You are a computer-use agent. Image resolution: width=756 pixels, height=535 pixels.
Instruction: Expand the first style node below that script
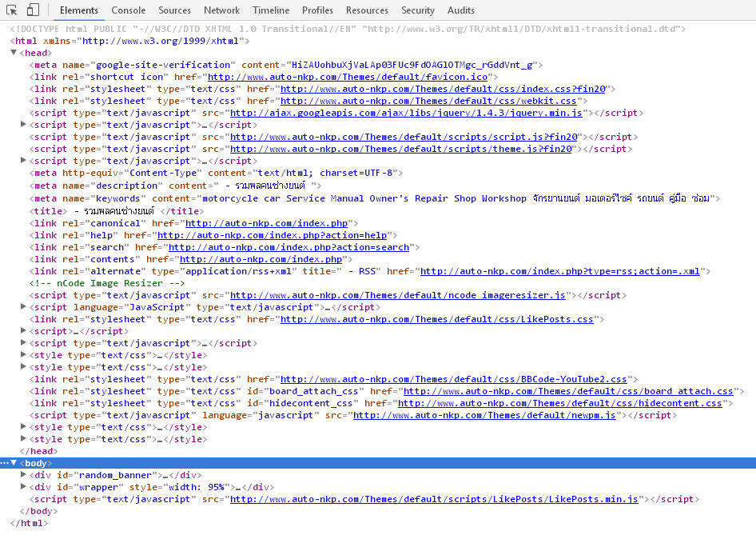(x=23, y=355)
